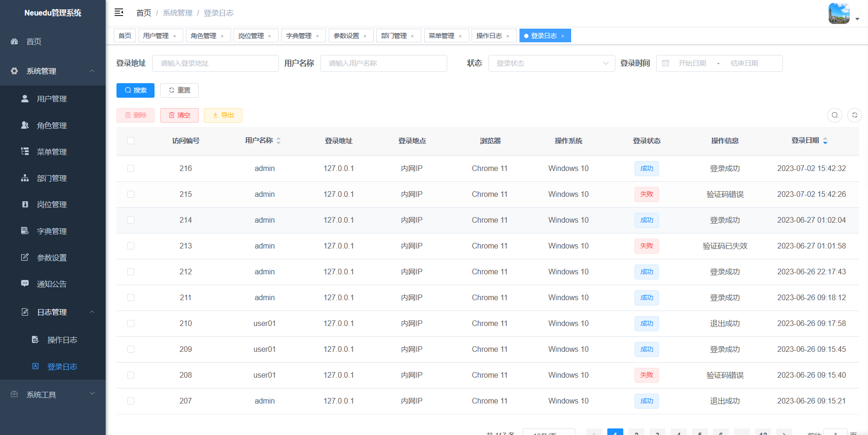Collapse sidebar with hamburger icon
Viewport: 868px width, 435px height.
click(119, 12)
